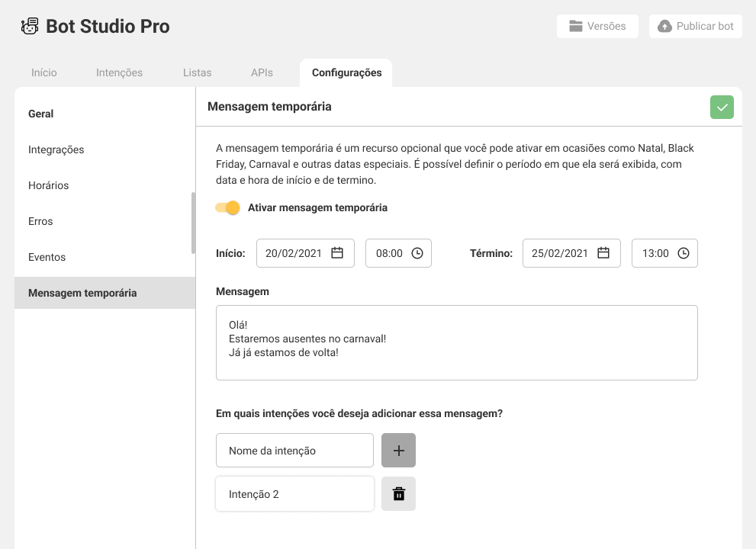Click the Mensagem field label
This screenshot has width=756, height=549.
(243, 291)
